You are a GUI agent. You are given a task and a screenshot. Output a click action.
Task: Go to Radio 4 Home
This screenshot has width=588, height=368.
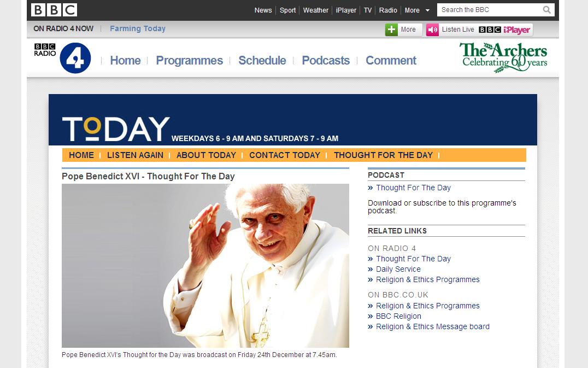[x=125, y=60]
